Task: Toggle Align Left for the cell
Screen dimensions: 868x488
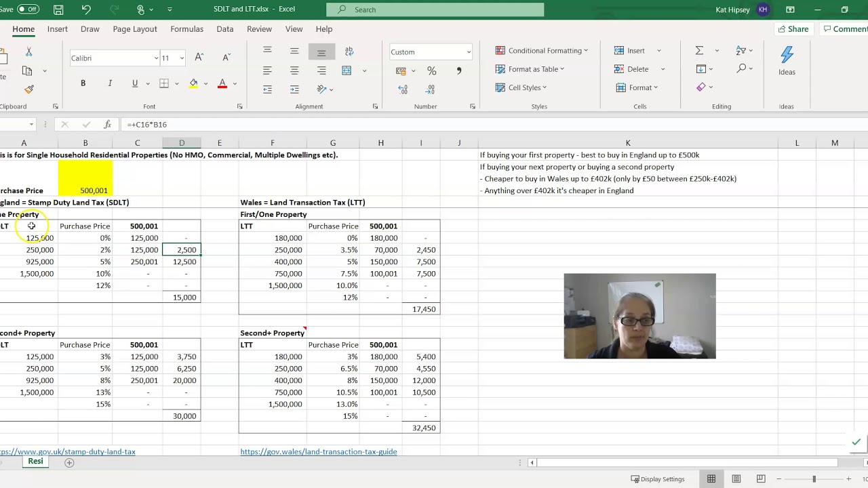Action: [267, 70]
